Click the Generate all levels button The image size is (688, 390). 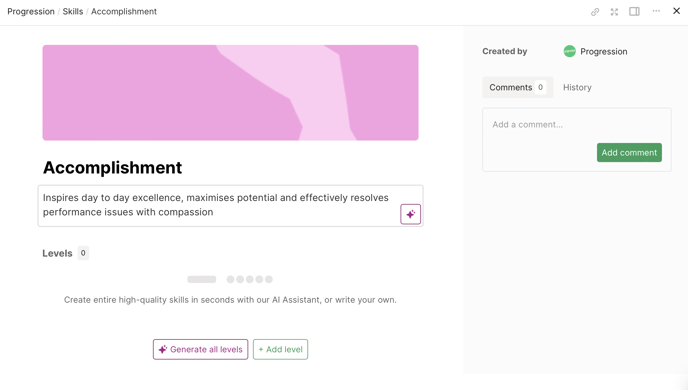click(x=201, y=349)
